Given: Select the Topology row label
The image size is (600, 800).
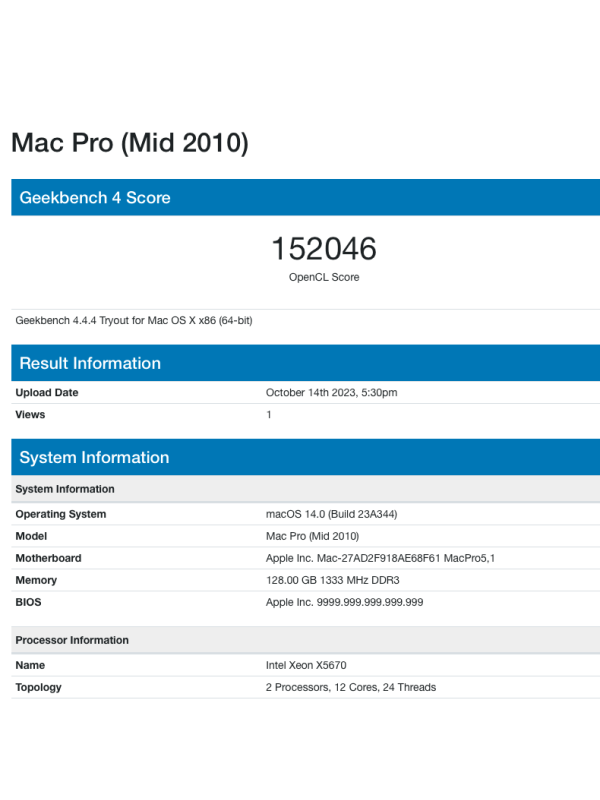Looking at the screenshot, I should coord(38,687).
